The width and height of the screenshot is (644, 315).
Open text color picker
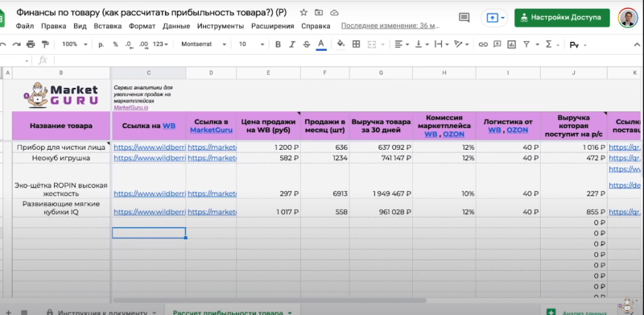click(x=321, y=44)
